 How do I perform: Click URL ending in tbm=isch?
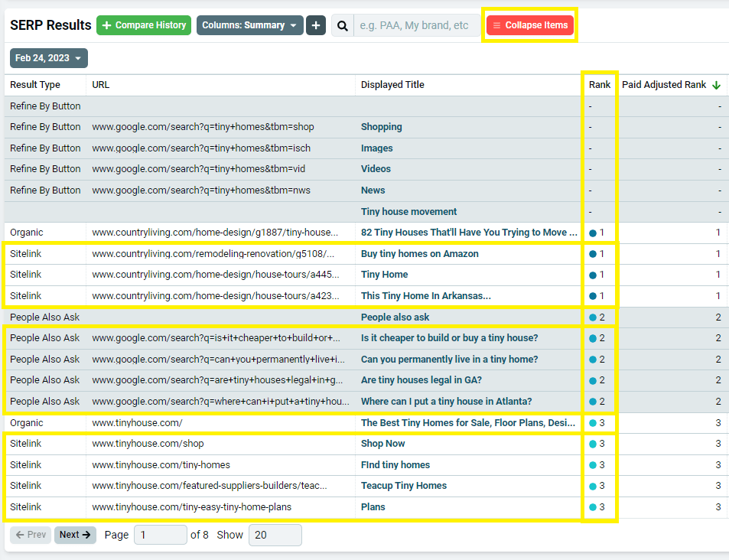point(201,148)
